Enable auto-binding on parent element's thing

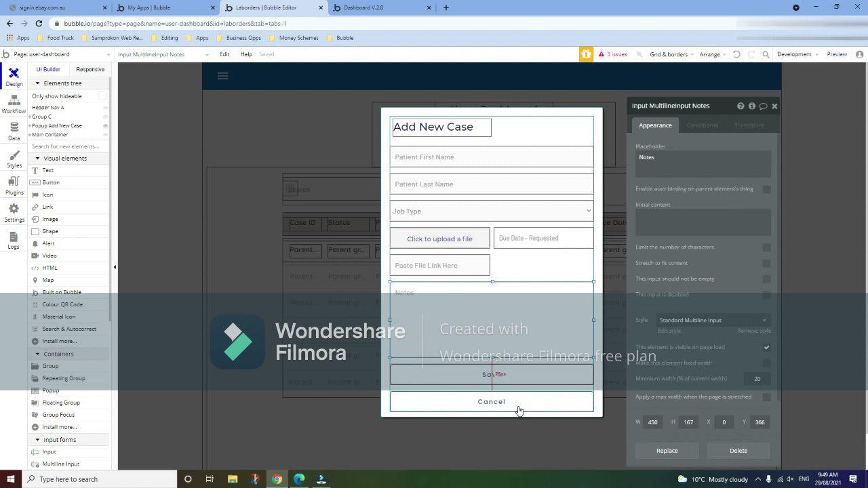[x=766, y=189]
